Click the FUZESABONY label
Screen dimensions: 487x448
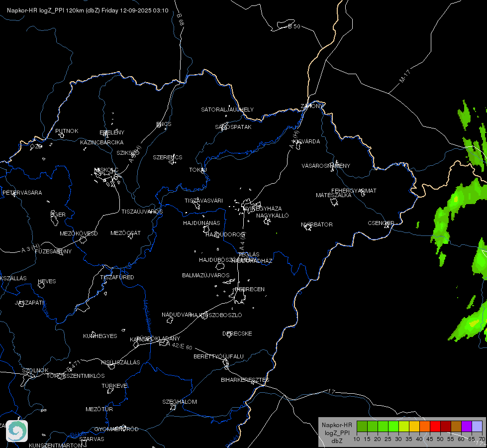[x=53, y=251]
